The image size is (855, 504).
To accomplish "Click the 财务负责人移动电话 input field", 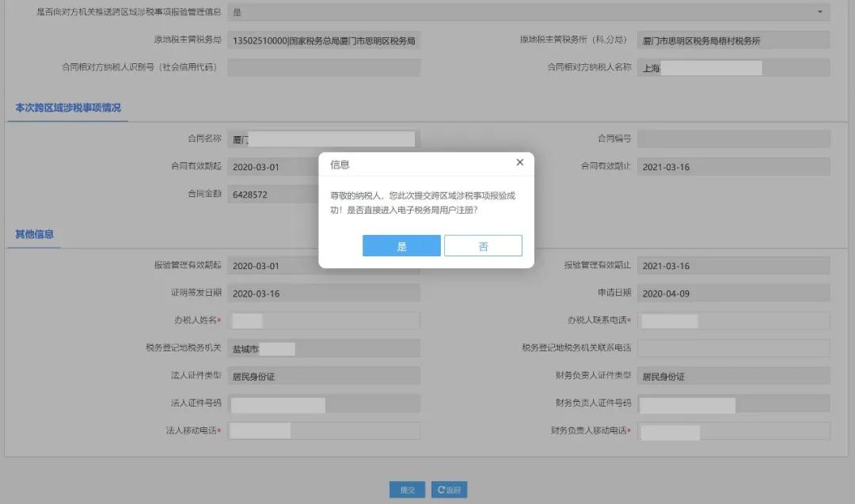I will (x=734, y=430).
